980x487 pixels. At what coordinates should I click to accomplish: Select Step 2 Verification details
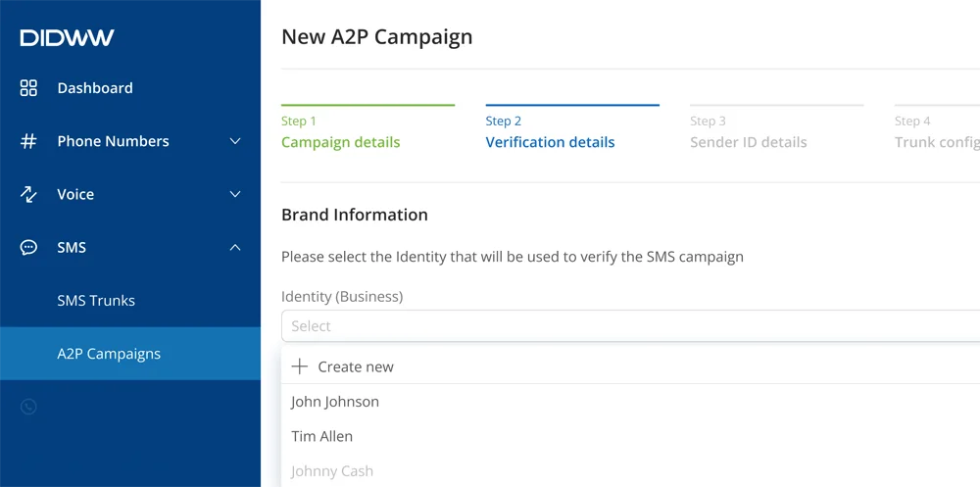point(550,142)
